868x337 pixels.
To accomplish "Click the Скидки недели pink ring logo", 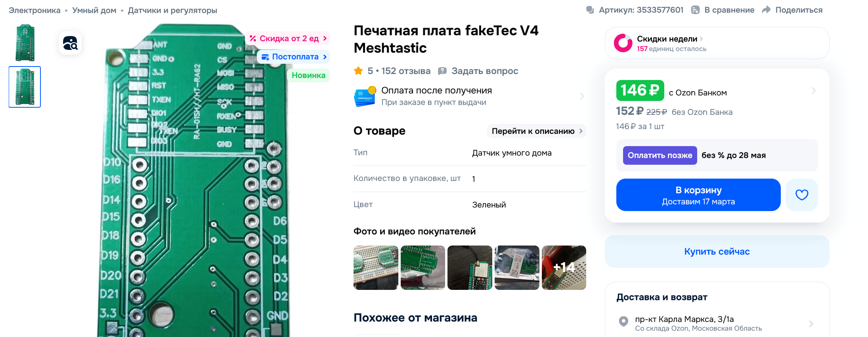I will click(623, 43).
